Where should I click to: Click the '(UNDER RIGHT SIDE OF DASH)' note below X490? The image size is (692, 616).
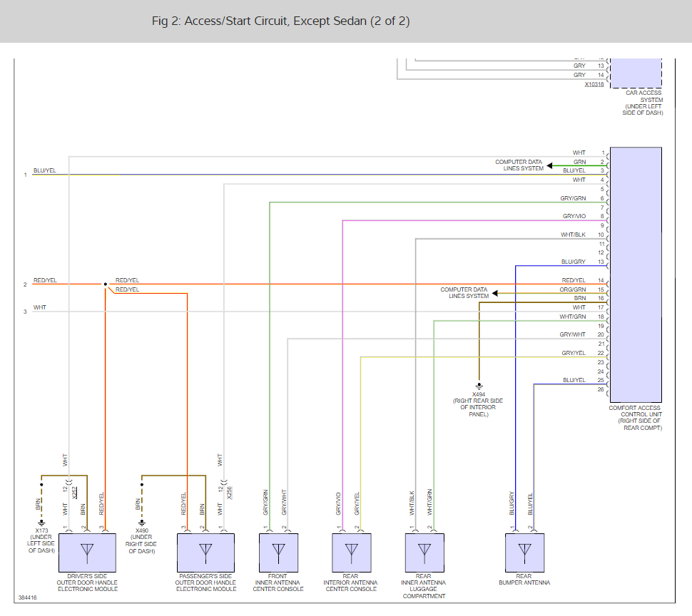click(141, 544)
